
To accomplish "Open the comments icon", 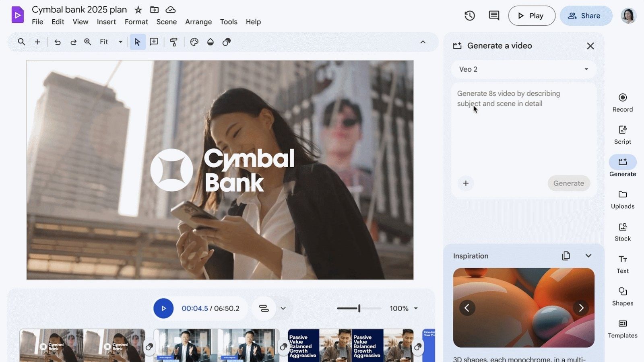I will pyautogui.click(x=494, y=16).
